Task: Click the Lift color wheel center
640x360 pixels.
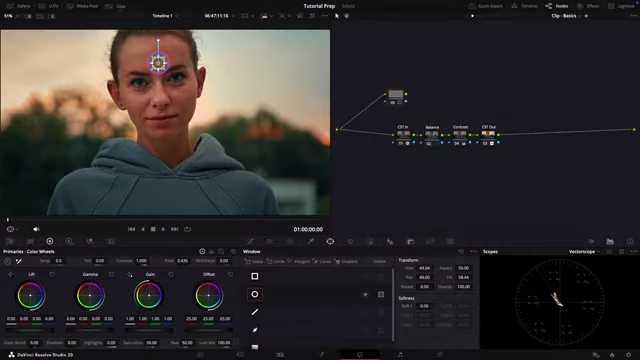Action: pyautogui.click(x=31, y=295)
